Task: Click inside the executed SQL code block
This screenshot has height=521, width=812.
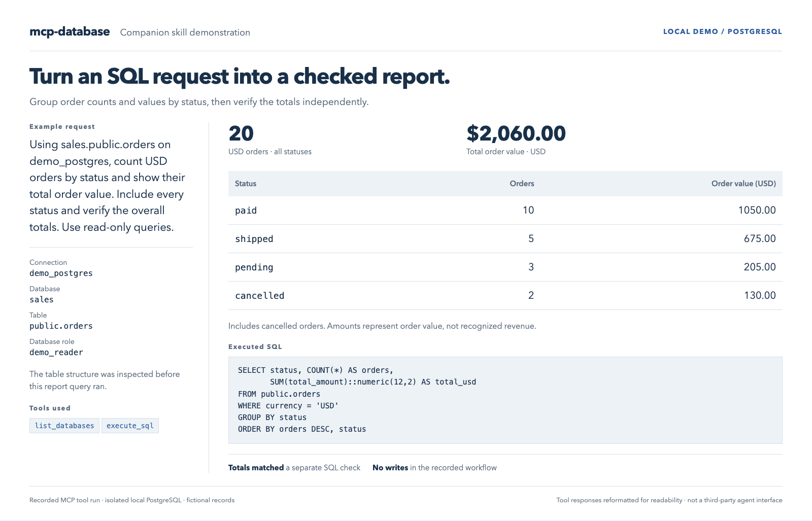Action: [x=505, y=400]
